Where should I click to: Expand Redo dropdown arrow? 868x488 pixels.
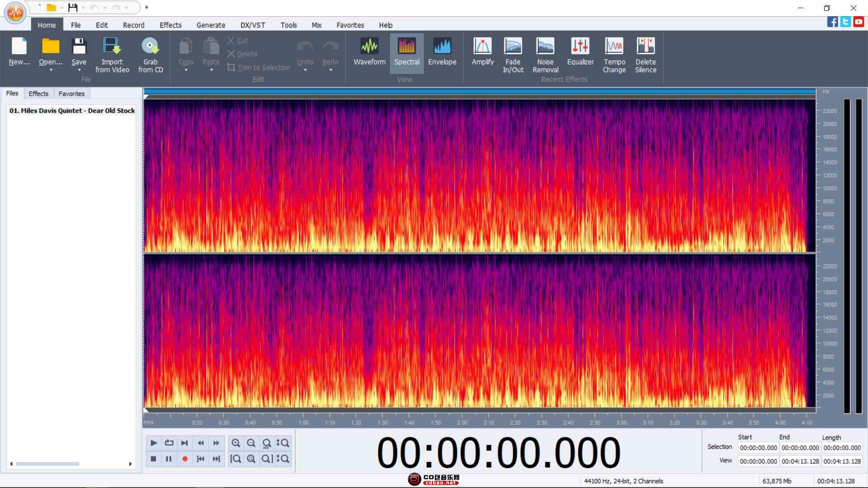tap(330, 70)
